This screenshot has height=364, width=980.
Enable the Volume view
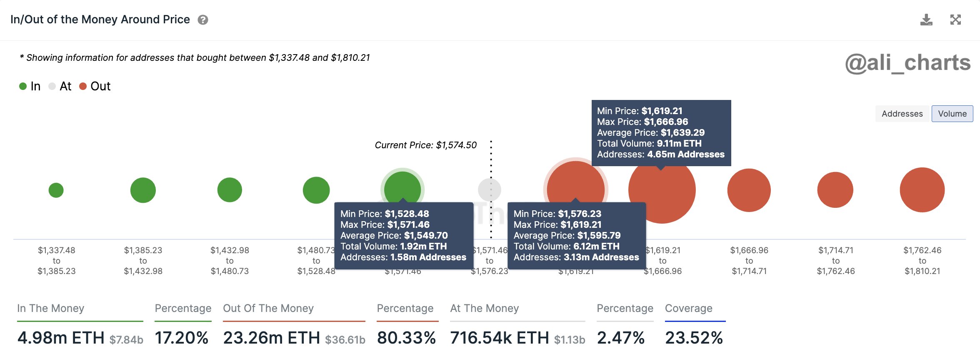[952, 113]
